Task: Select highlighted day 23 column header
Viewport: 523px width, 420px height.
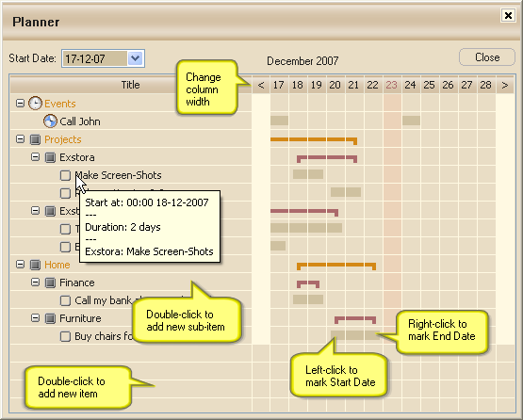Action: click(x=392, y=85)
